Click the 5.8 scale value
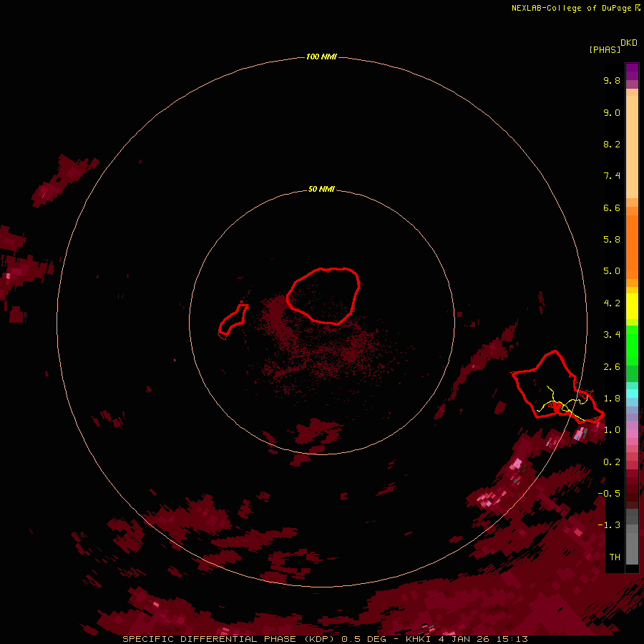The width and height of the screenshot is (644, 644). tap(612, 240)
